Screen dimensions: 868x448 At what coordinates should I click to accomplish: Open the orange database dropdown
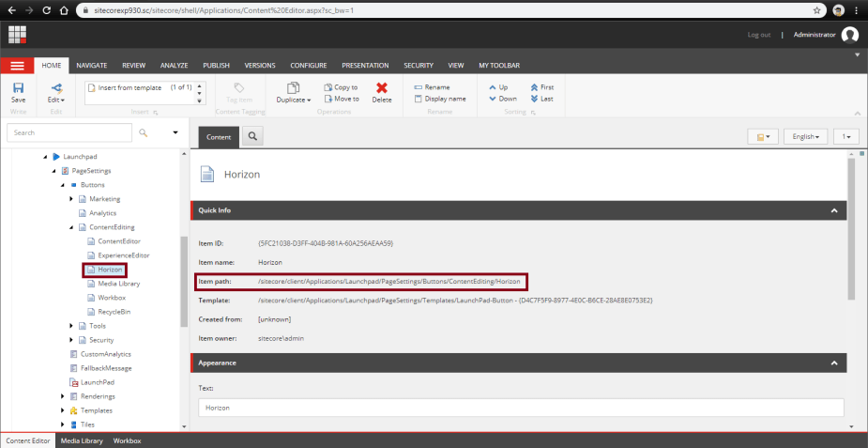click(763, 137)
